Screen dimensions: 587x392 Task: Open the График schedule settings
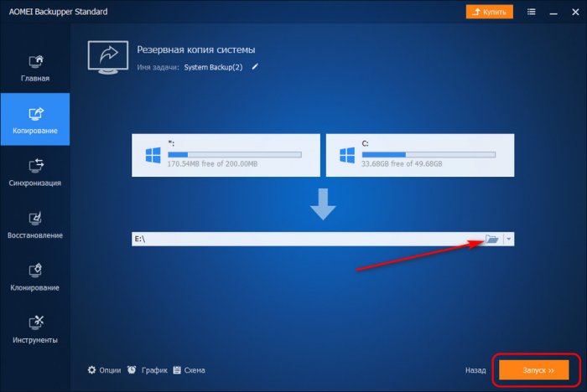(147, 370)
